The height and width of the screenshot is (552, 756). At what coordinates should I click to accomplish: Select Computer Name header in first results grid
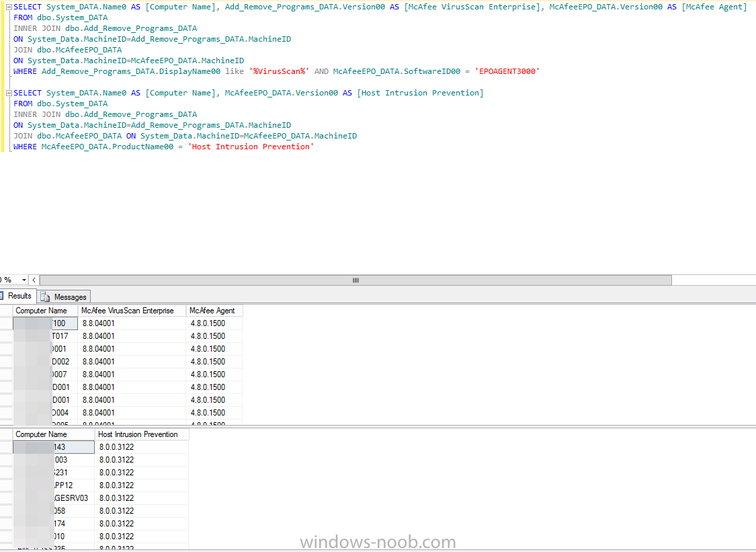point(45,310)
